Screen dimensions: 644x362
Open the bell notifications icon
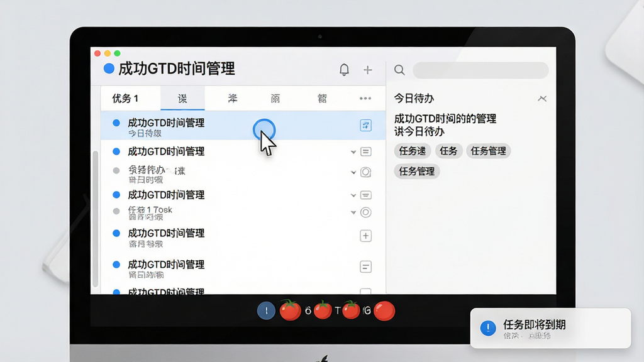[x=344, y=70]
